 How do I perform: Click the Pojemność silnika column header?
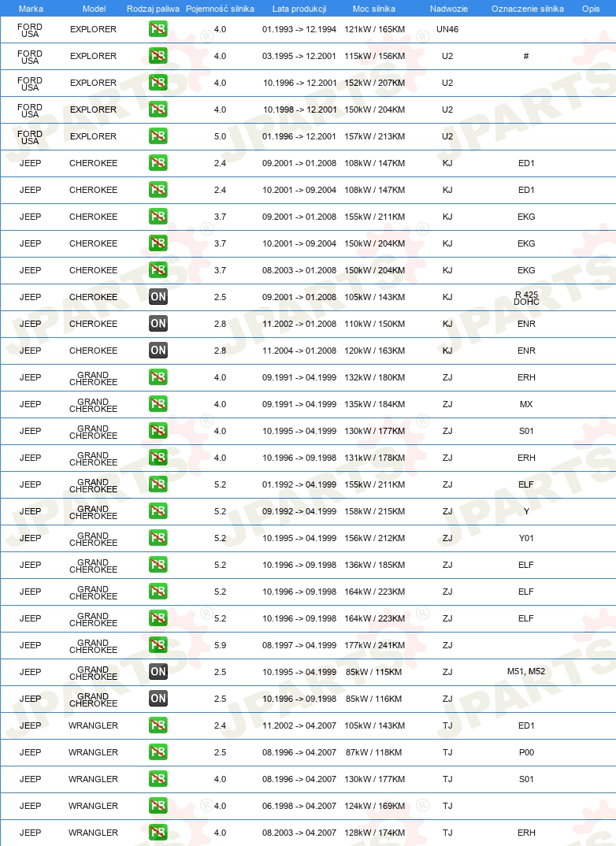coord(220,9)
